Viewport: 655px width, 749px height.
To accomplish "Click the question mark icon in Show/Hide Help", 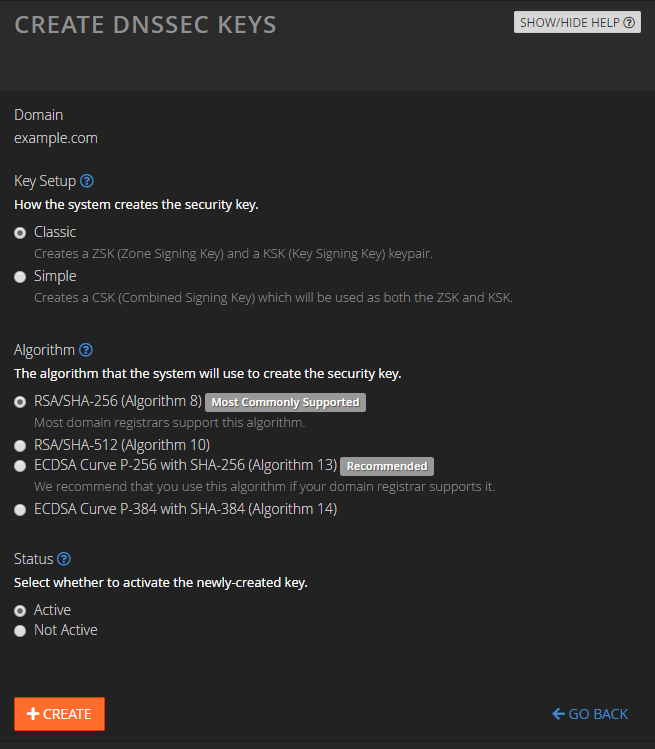I will coord(629,22).
